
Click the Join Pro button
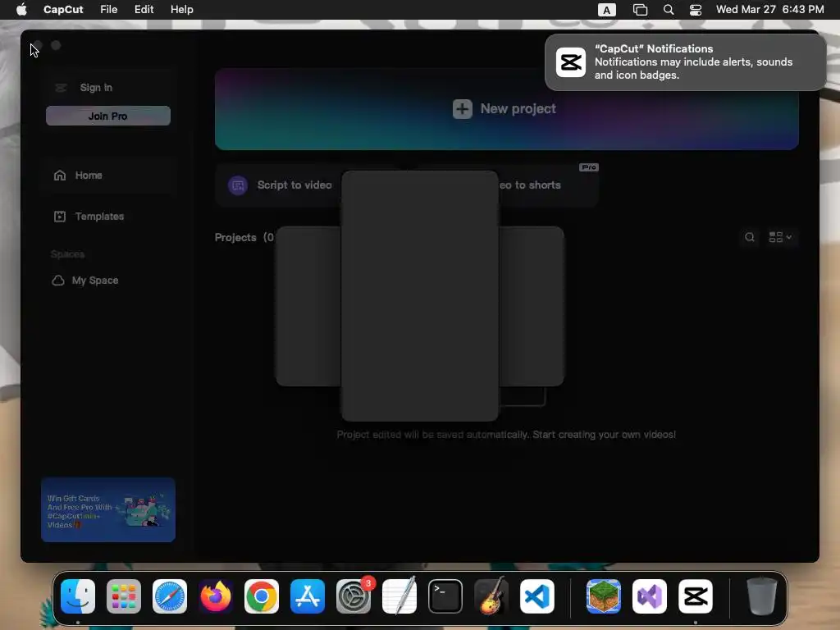pos(108,116)
